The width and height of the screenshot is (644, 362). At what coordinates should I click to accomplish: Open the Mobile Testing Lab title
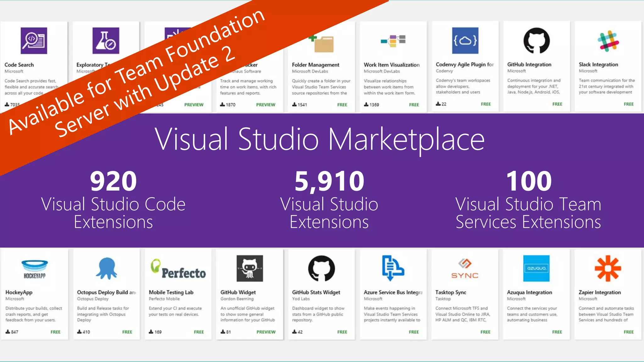[x=171, y=292]
